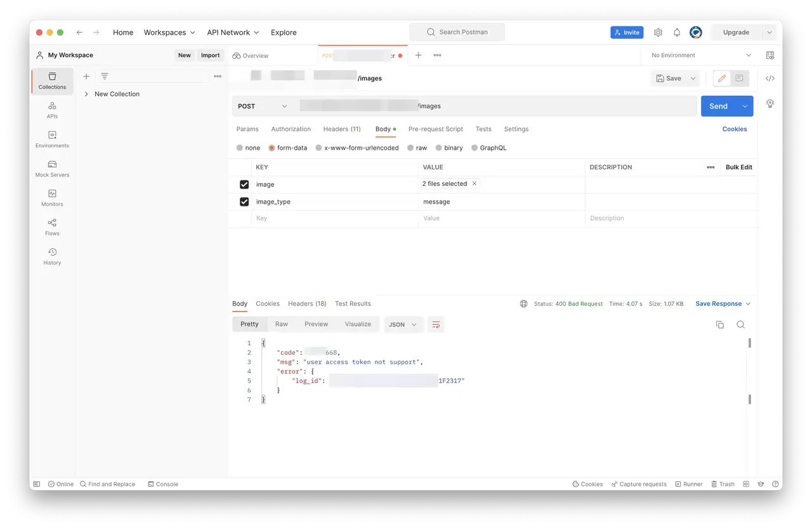Open the No Environment selector
This screenshot has width=812, height=529.
pyautogui.click(x=701, y=55)
